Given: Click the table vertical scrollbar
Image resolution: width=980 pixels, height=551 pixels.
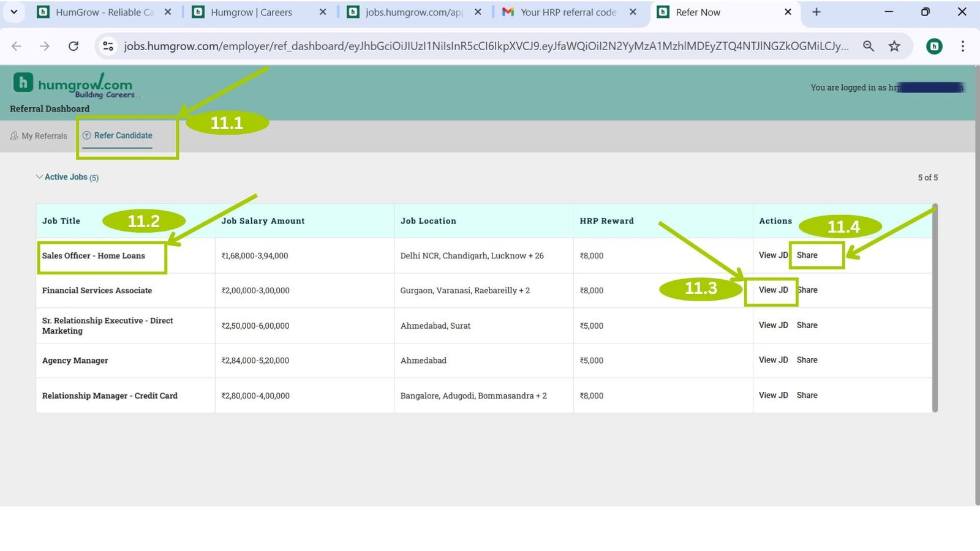Looking at the screenshot, I should pos(935,308).
